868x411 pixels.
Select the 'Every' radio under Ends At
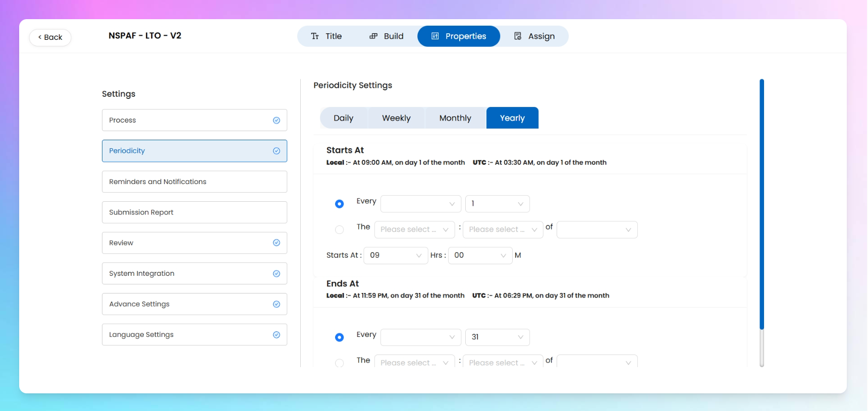click(x=340, y=337)
